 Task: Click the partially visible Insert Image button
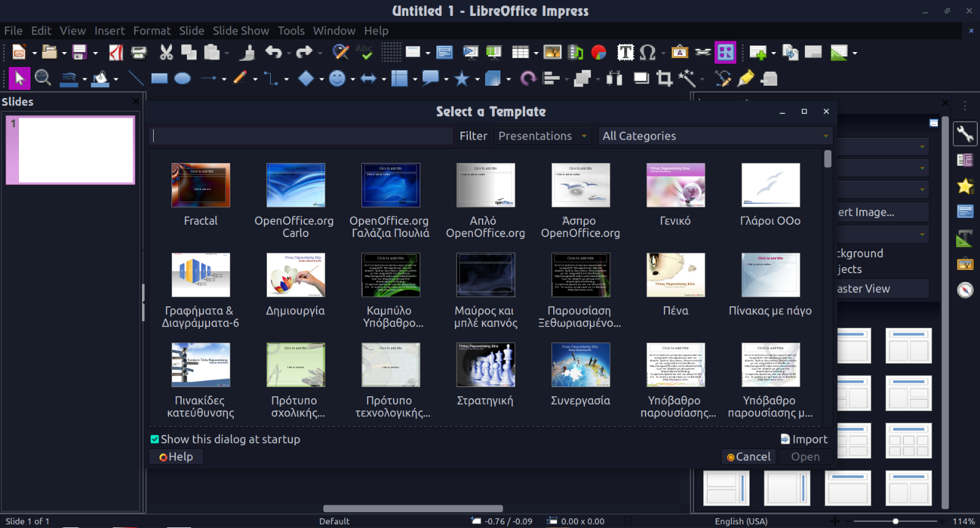pyautogui.click(x=883, y=212)
